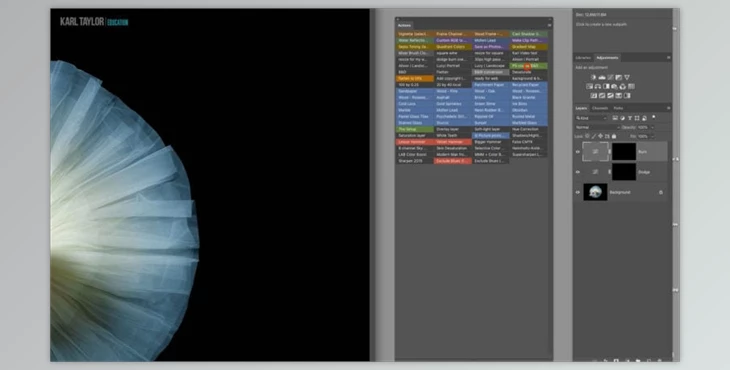Add a Color Balance adjustment layer

tap(598, 87)
